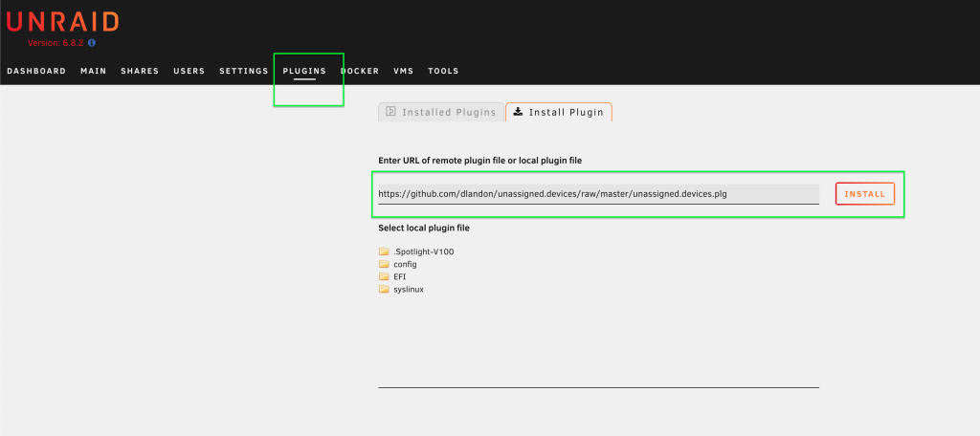Focus the plugin URL input field
The image size is (980, 436).
[x=599, y=194]
